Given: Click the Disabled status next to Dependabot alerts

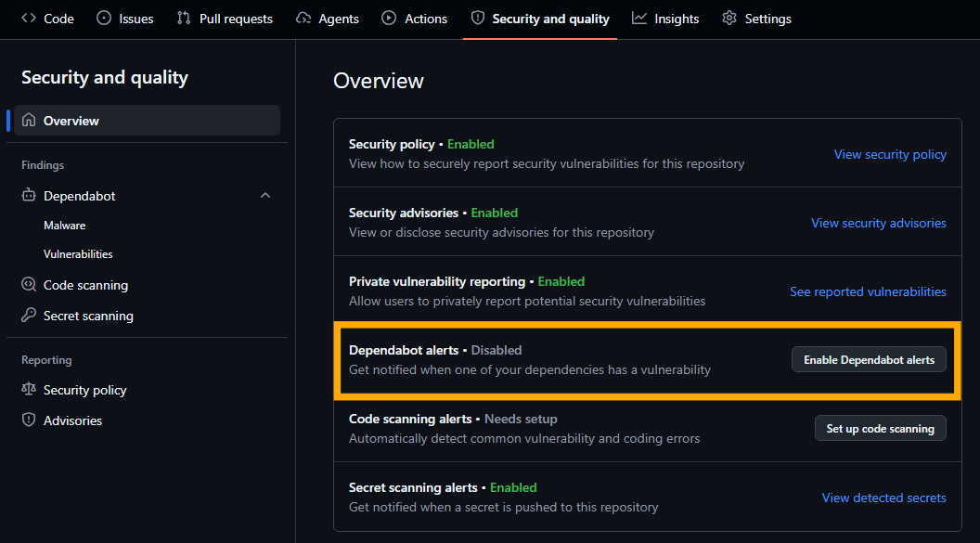Looking at the screenshot, I should 496,351.
